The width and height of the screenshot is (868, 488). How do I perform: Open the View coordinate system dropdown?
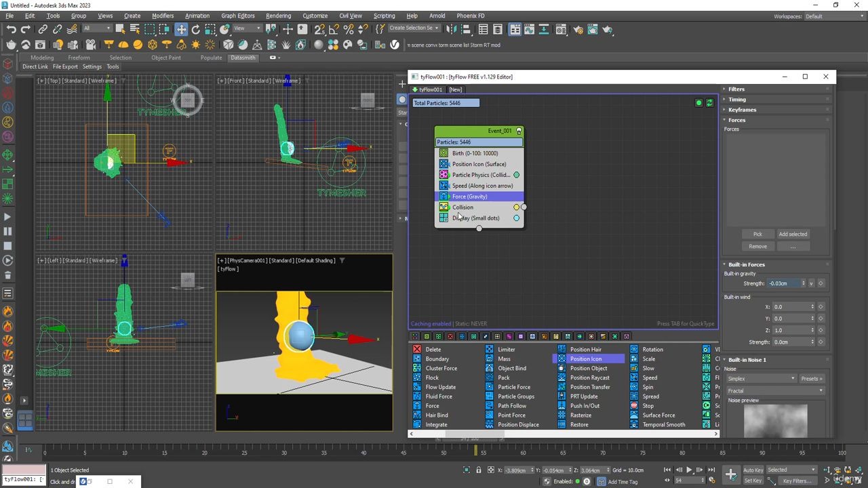(248, 28)
